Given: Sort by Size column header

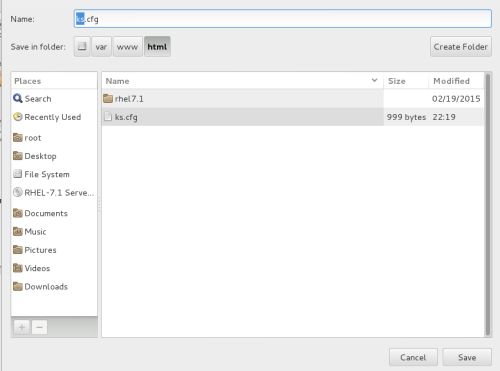Looking at the screenshot, I should (x=406, y=81).
